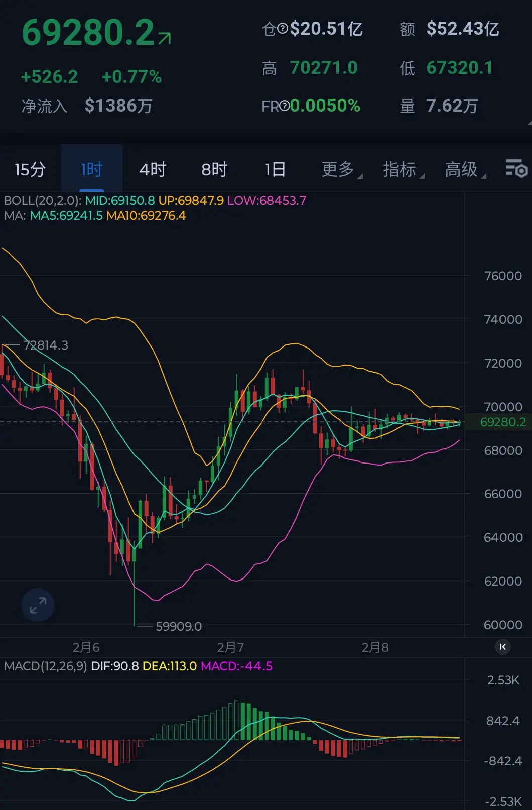Tap the MACD:-44.5 value
This screenshot has height=810, width=532.
(x=236, y=666)
